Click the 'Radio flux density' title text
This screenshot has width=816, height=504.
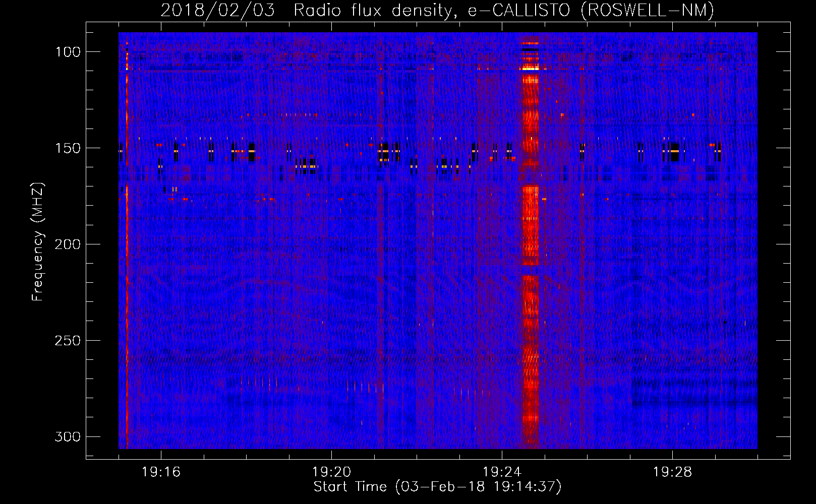tap(376, 10)
